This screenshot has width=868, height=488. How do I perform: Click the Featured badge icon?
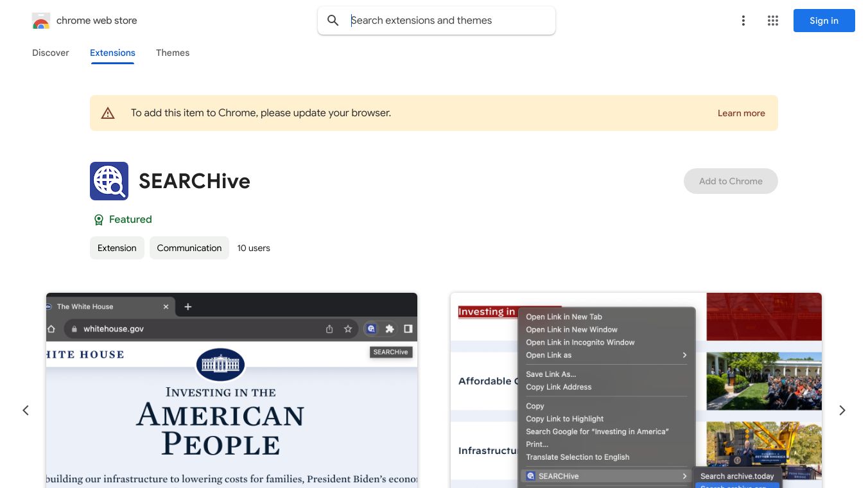[x=99, y=220]
